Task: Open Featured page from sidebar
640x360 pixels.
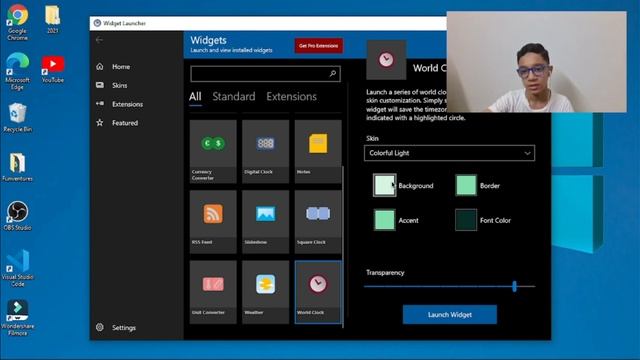Action: [x=124, y=123]
